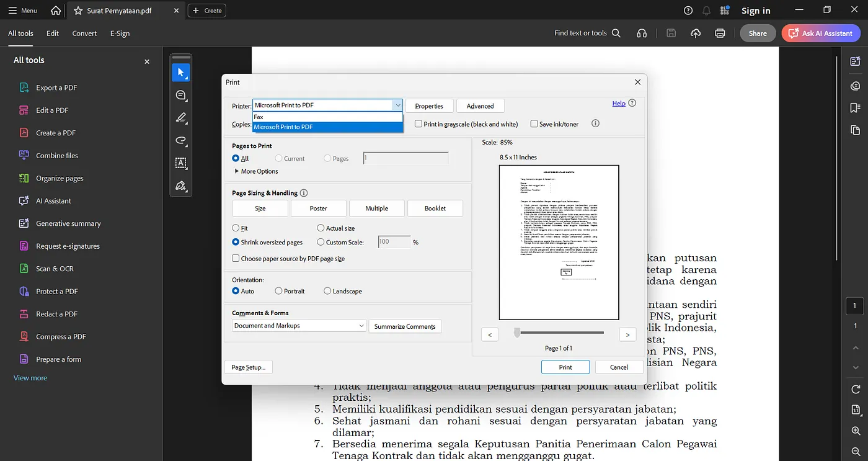Image resolution: width=868 pixels, height=461 pixels.
Task: Click the Export a PDF icon
Action: click(x=24, y=87)
